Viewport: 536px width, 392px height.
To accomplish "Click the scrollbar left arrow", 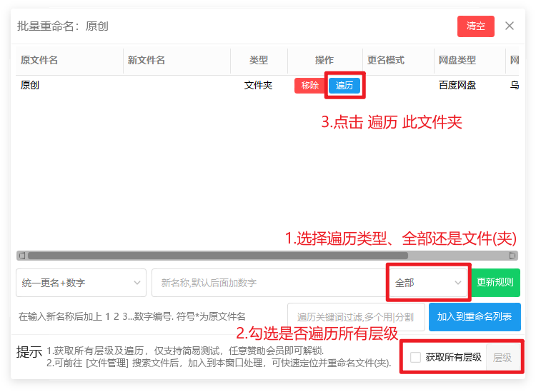I will [x=22, y=256].
